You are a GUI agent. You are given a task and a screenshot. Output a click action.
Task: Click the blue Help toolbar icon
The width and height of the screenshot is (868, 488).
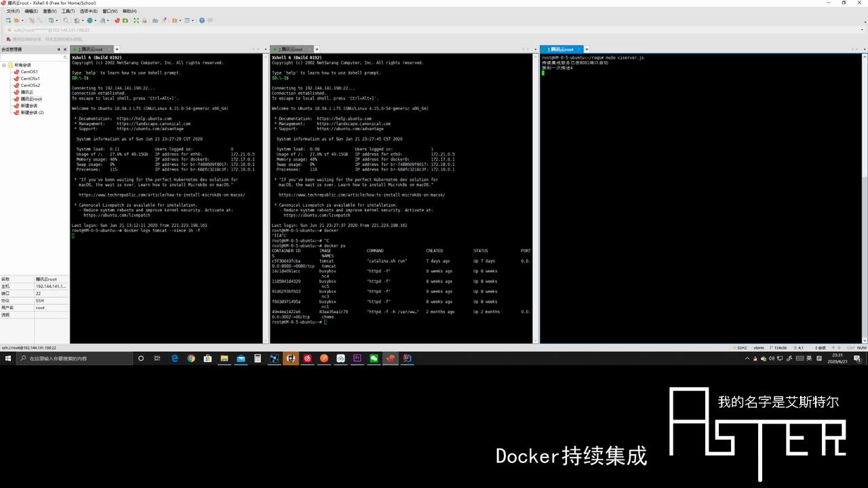[x=201, y=20]
